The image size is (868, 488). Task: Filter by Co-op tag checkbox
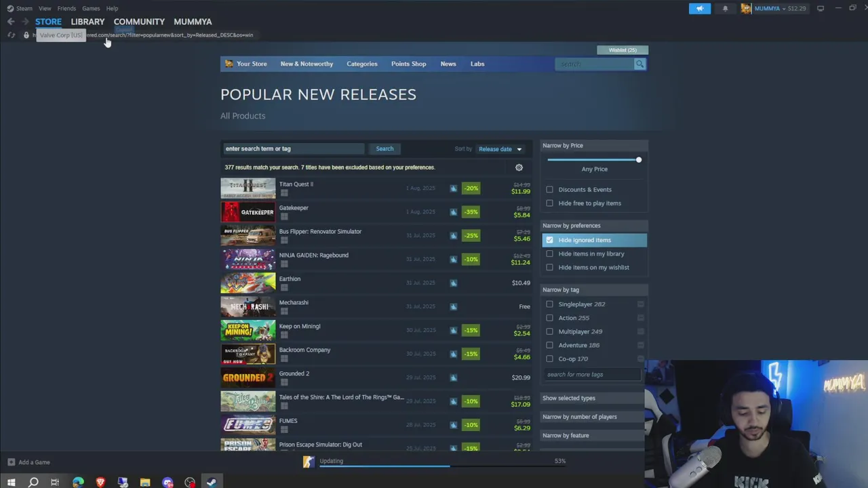[x=549, y=359]
